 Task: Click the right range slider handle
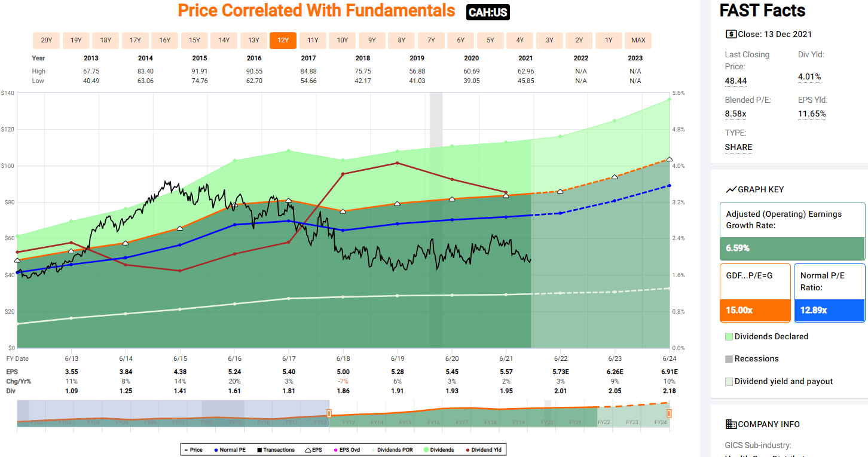click(x=669, y=413)
